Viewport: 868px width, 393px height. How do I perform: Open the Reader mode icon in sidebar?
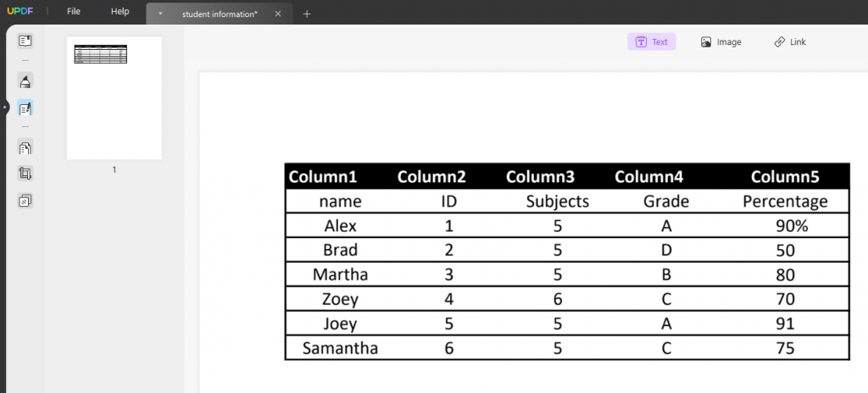(25, 41)
